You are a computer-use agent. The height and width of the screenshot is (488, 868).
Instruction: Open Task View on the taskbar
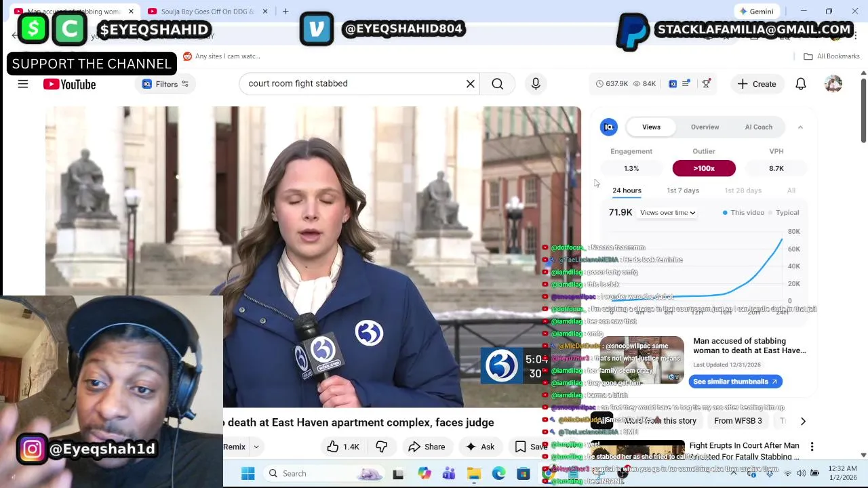398,473
